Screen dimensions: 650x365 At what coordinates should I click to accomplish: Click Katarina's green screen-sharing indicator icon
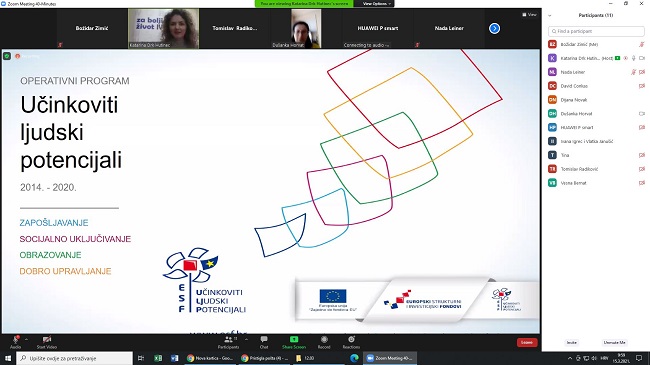(x=618, y=58)
